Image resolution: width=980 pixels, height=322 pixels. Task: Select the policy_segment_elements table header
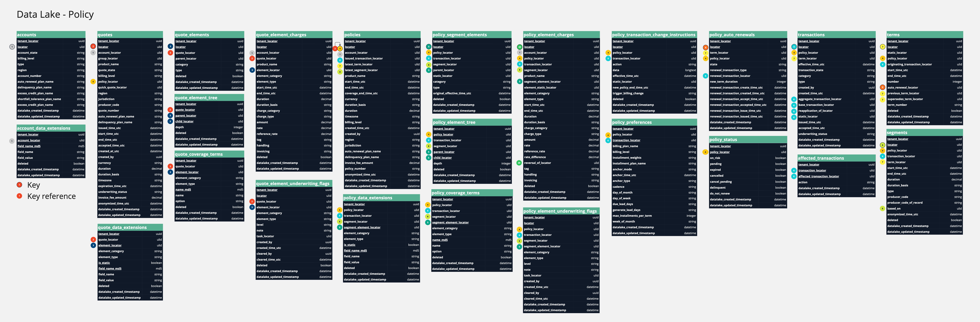(472, 35)
